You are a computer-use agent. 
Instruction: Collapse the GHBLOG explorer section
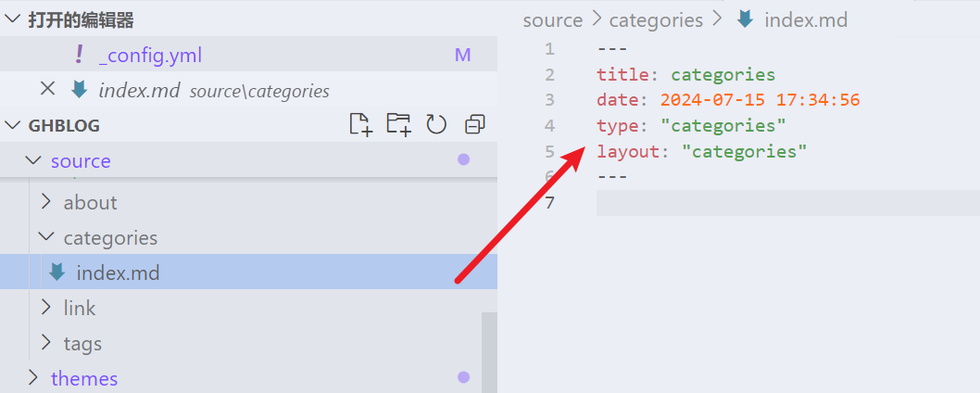click(x=12, y=125)
